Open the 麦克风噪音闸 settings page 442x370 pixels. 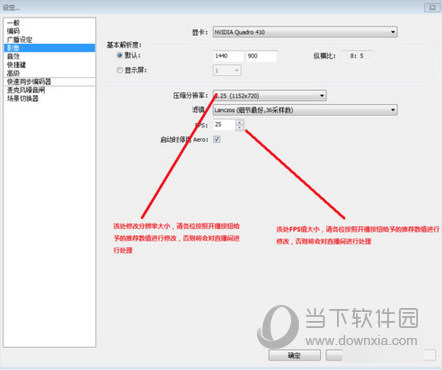pos(26,90)
